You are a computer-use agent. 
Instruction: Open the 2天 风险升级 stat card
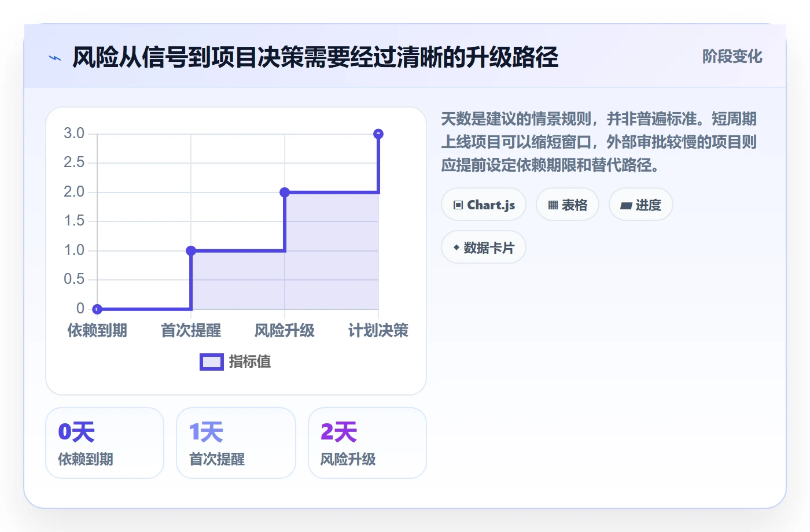pos(367,443)
